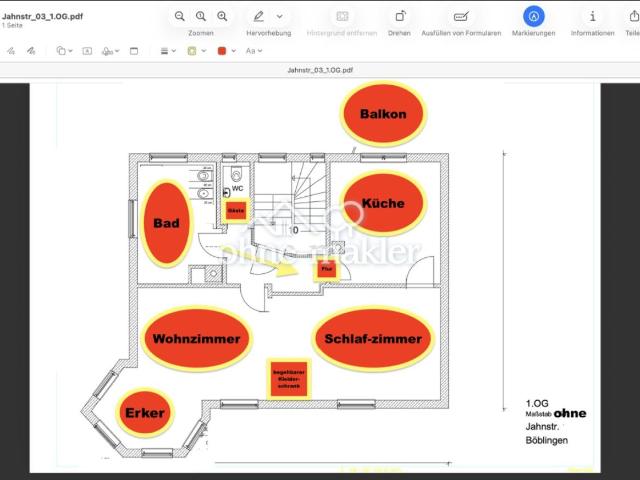Select the Sketch drawing tool

[11, 51]
